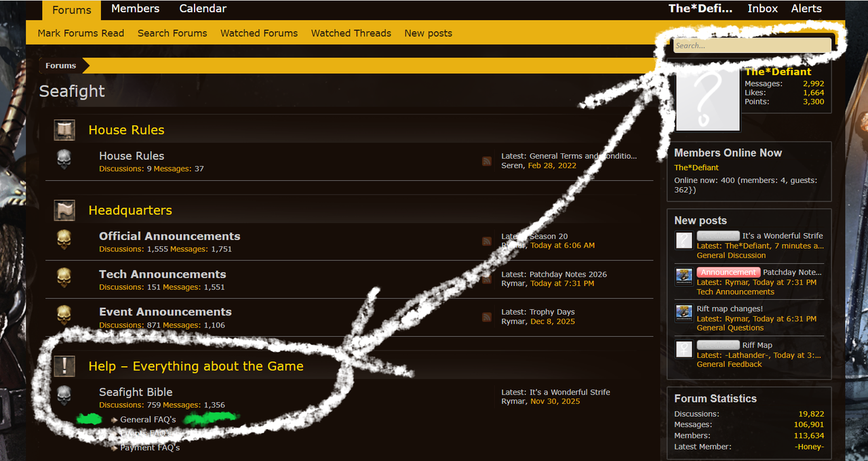Open latest Patchday Notes 2026 thread
The image size is (868, 461).
coord(568,275)
